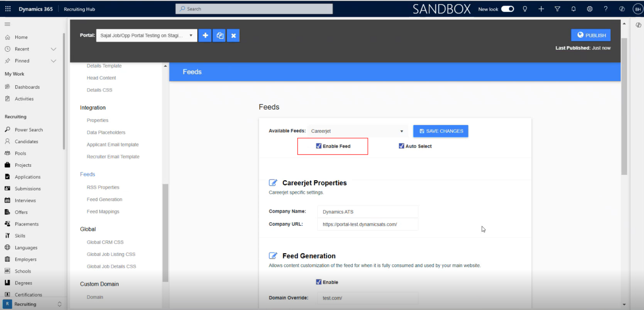The width and height of the screenshot is (644, 310).
Task: Click the Interviews calendar icon
Action: 7,200
